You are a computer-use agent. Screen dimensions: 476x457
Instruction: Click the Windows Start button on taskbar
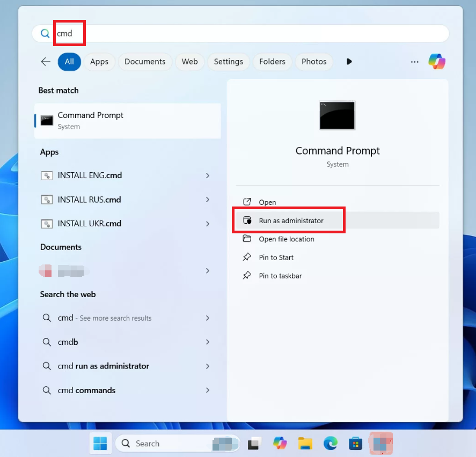[x=100, y=443]
